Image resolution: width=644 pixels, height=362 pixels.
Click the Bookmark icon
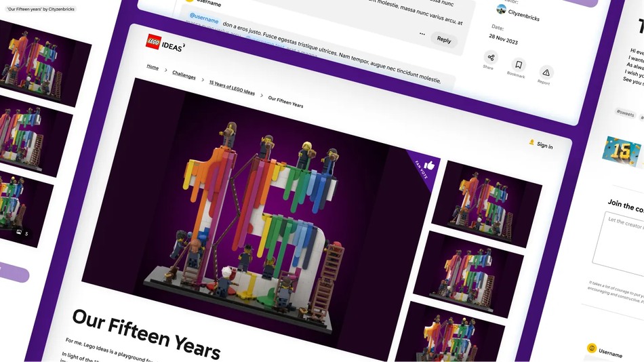coord(518,65)
